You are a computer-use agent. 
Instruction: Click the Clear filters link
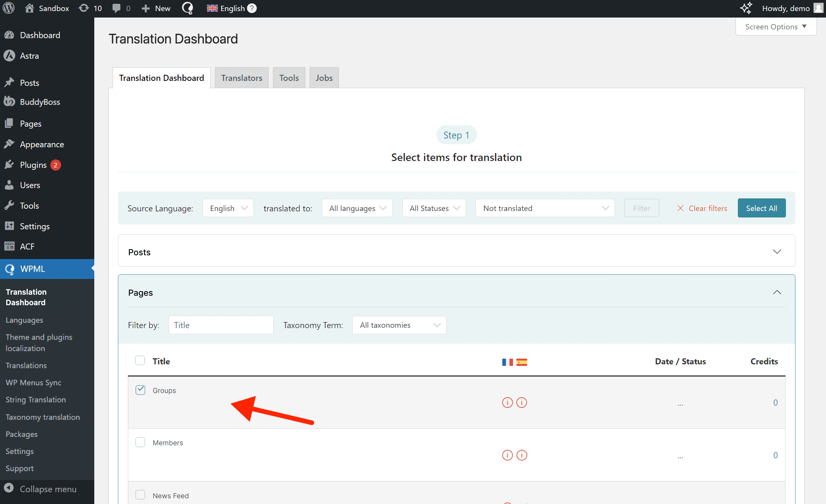pos(702,208)
